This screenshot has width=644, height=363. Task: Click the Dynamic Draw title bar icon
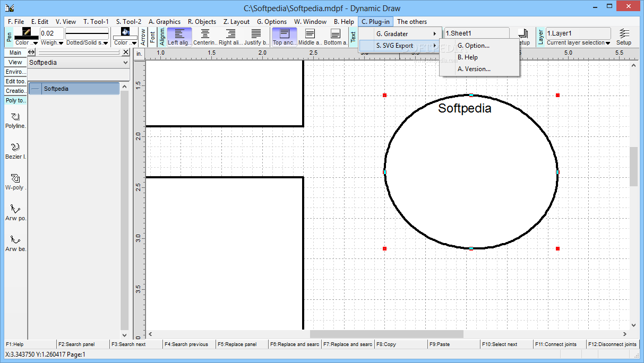pos(10,8)
